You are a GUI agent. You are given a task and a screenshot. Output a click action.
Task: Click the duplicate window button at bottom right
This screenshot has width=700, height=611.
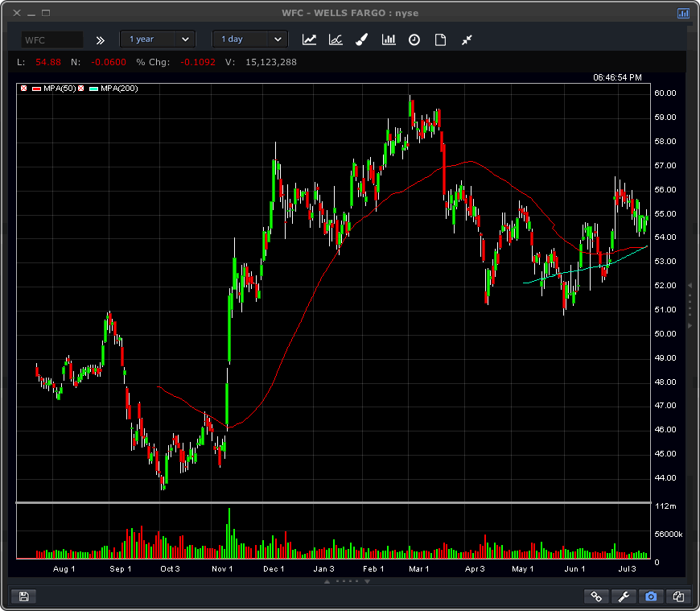coord(678,597)
